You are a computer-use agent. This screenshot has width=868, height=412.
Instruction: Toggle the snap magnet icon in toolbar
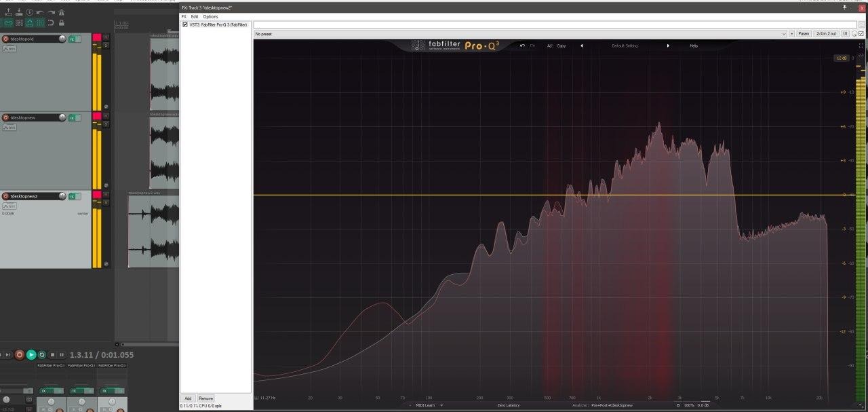click(x=51, y=23)
